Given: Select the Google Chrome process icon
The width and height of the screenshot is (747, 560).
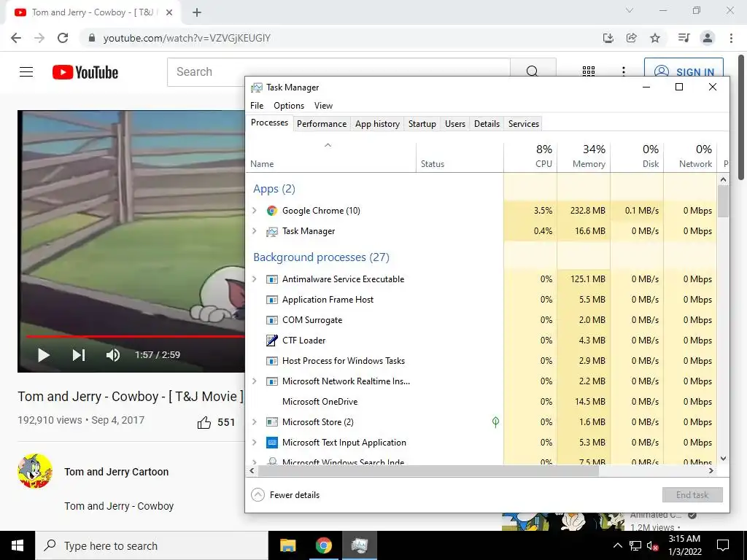Looking at the screenshot, I should (x=271, y=211).
